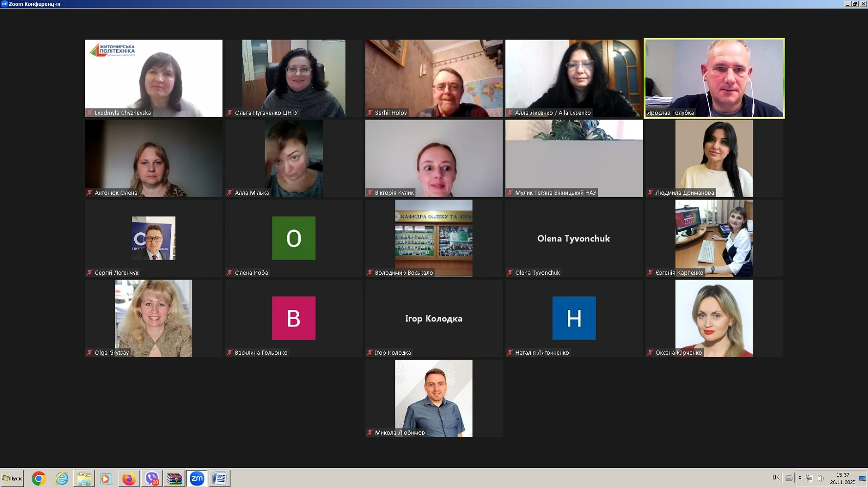Expand hidden system tray icons
This screenshot has width=868, height=488.
click(800, 478)
